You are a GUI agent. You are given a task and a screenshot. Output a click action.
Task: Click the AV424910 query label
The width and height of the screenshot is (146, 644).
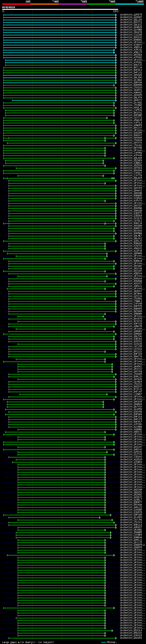8,8
